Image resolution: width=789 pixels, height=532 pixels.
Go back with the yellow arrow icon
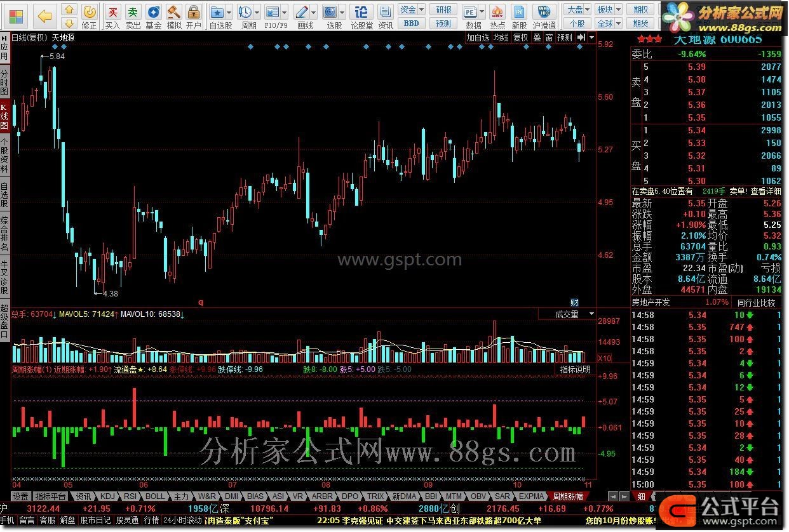point(44,16)
